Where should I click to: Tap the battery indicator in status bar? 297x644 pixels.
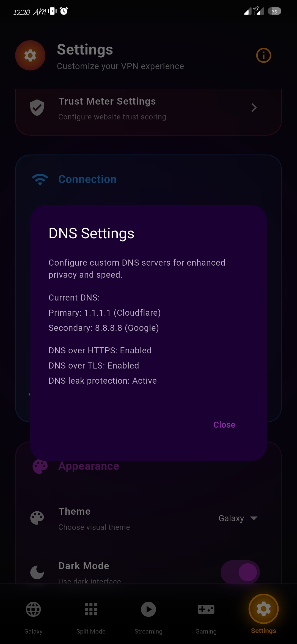274,11
